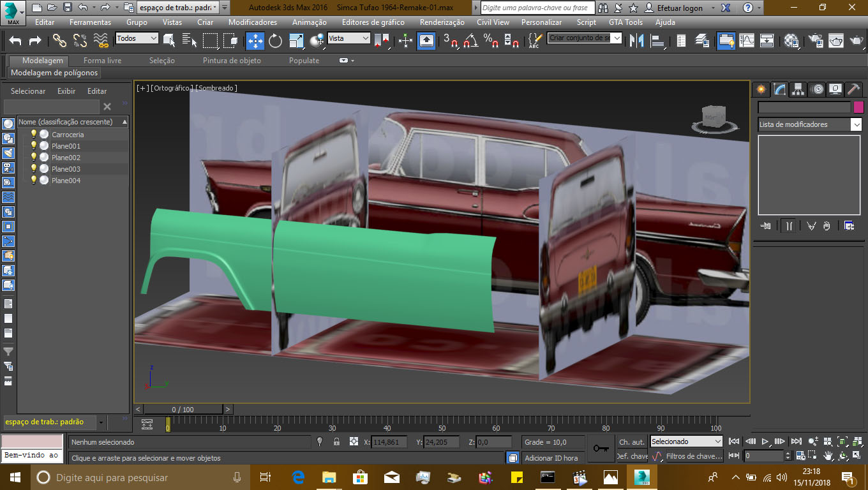Viewport: 868px width, 490px height.
Task: Click the Adicionar ID hora button
Action: point(551,457)
